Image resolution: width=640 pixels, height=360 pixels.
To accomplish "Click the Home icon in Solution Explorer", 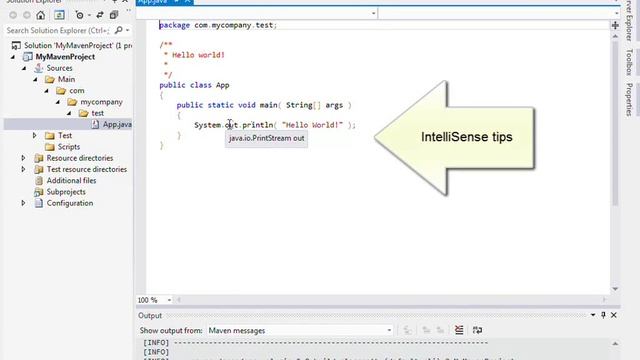I will point(40,16).
